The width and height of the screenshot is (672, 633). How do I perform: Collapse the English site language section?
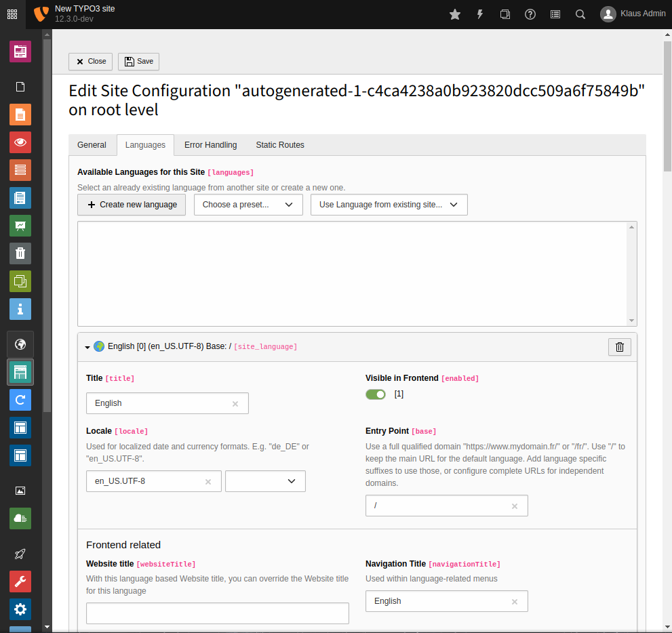pos(87,347)
